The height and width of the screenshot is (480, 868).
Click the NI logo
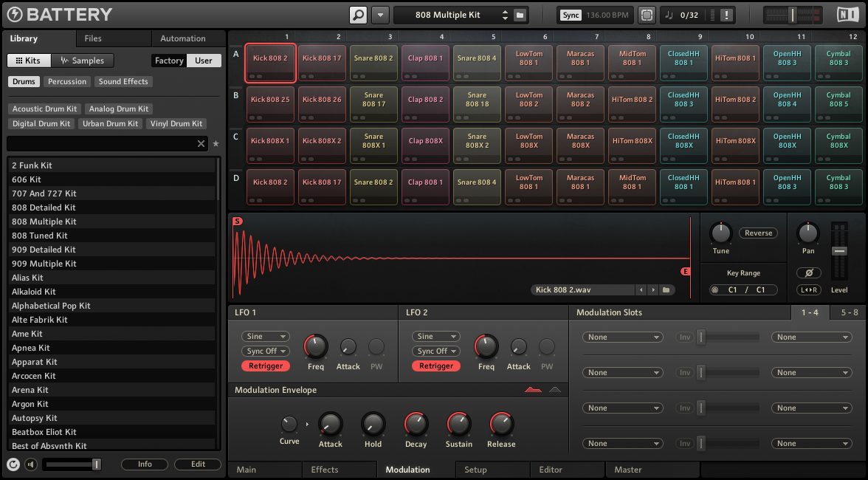(847, 15)
